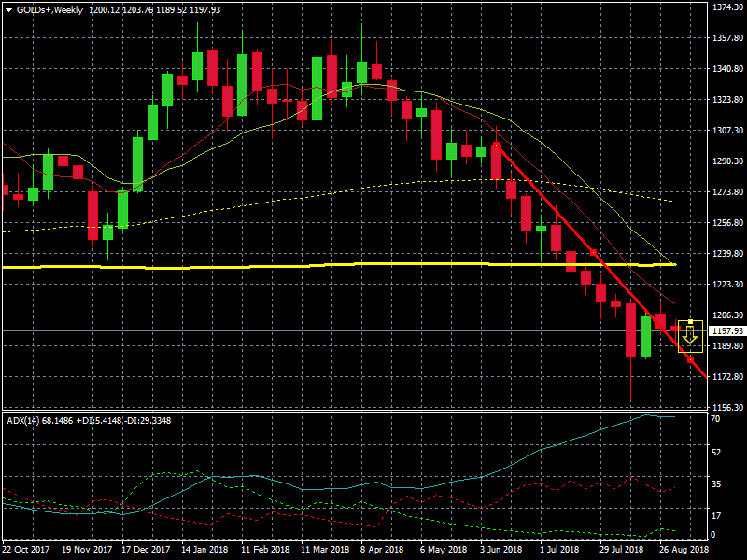Grab the red trendline's starting anchor point
This screenshot has height=560, width=747.
tap(496, 145)
